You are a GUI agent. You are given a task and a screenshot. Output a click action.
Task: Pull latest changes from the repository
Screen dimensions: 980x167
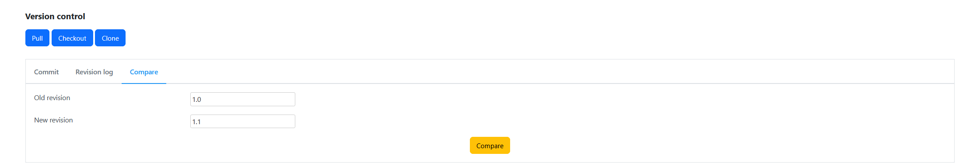click(x=37, y=38)
